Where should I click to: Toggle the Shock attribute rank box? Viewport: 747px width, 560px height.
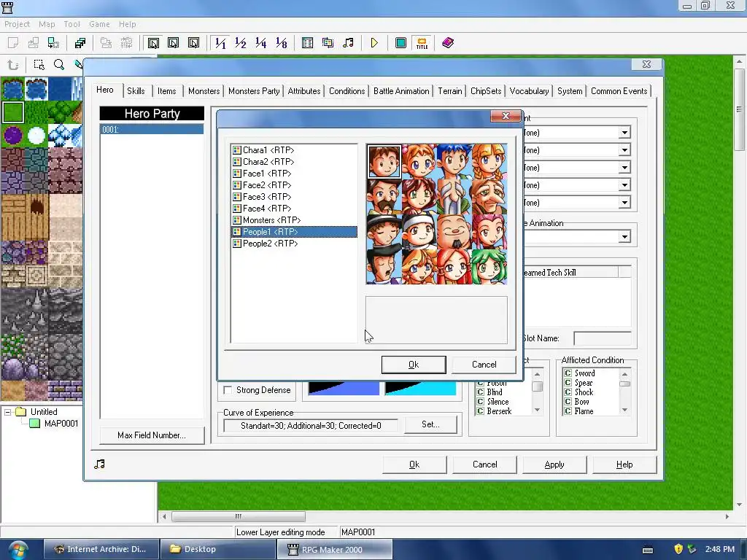568,392
